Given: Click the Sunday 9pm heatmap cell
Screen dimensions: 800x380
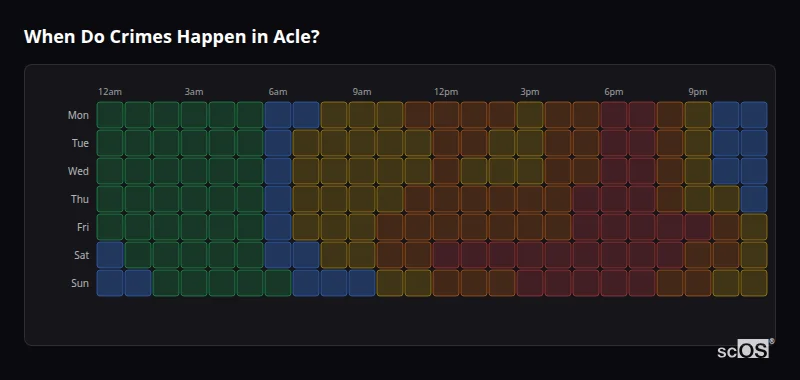Looking at the screenshot, I should pos(698,283).
